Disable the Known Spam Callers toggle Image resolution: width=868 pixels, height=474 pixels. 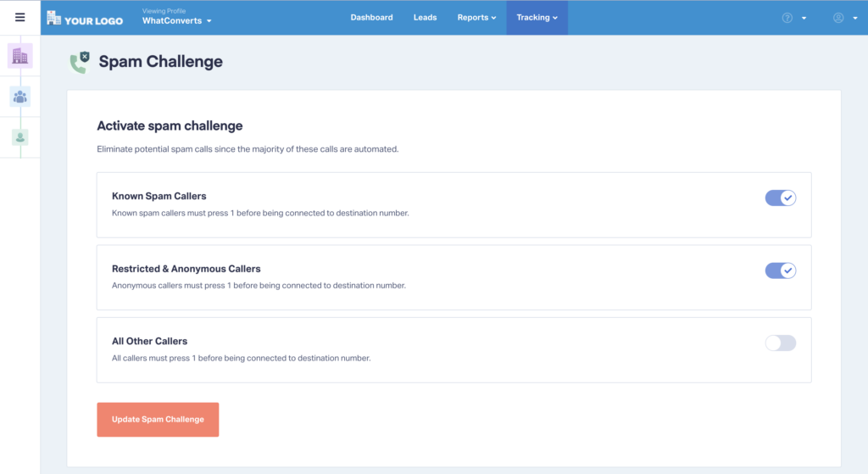(x=781, y=198)
